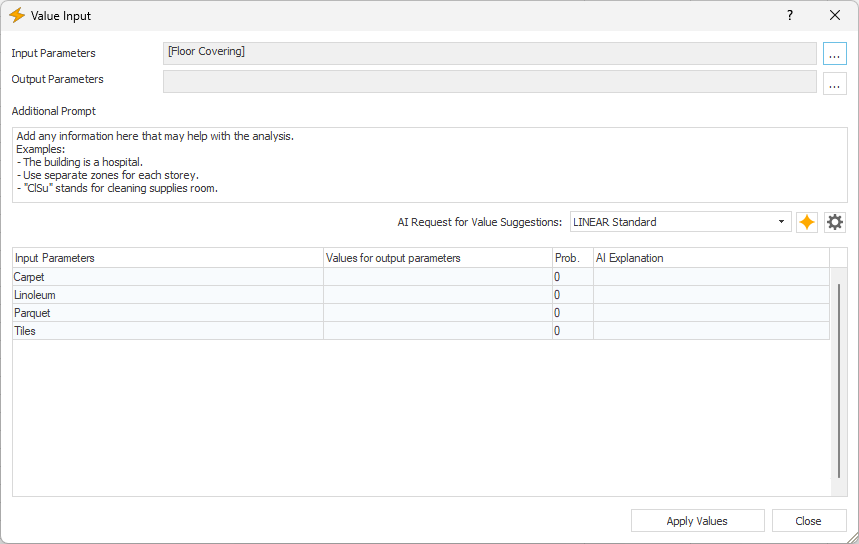Click Carpet's AI Explanation cell

pyautogui.click(x=711, y=277)
